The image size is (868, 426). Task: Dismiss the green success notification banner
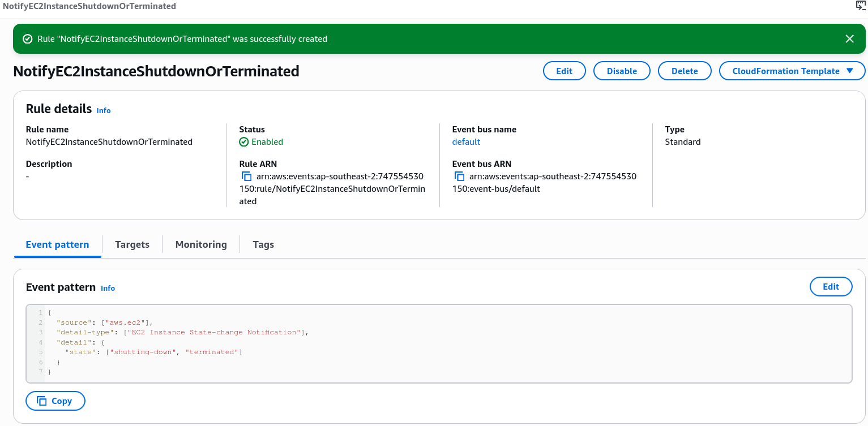[849, 39]
